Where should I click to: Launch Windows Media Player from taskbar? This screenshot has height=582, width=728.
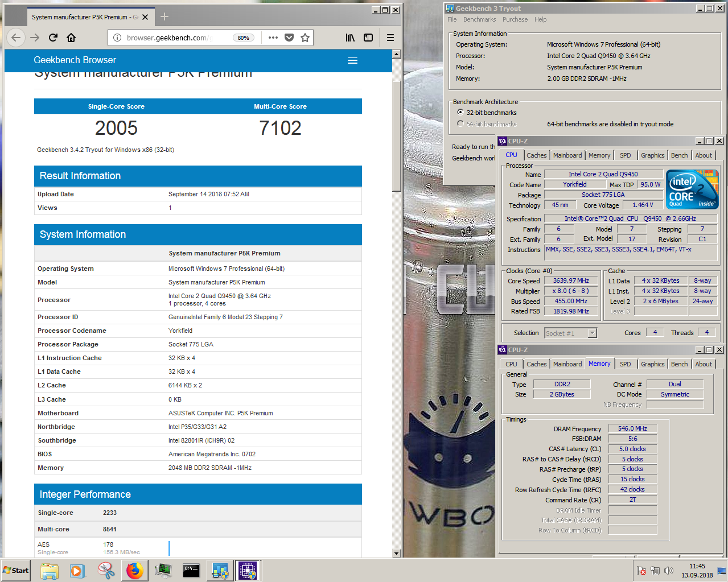coord(77,570)
